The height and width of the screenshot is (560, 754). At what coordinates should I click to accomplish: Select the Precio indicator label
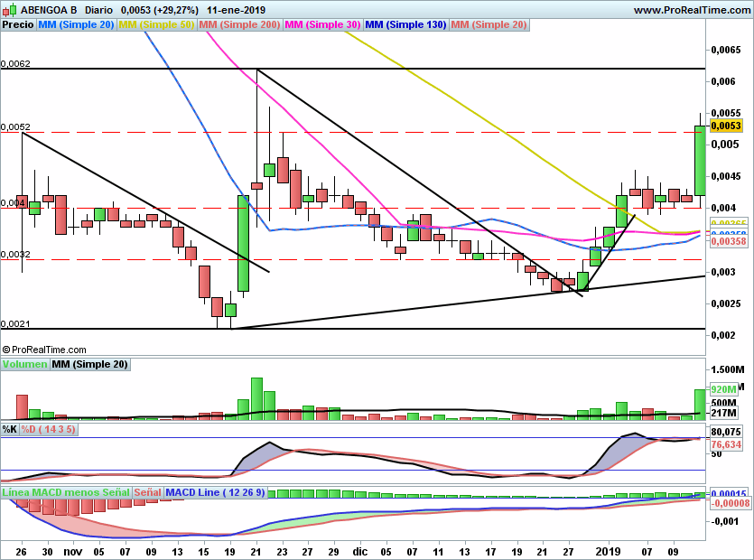(18, 24)
